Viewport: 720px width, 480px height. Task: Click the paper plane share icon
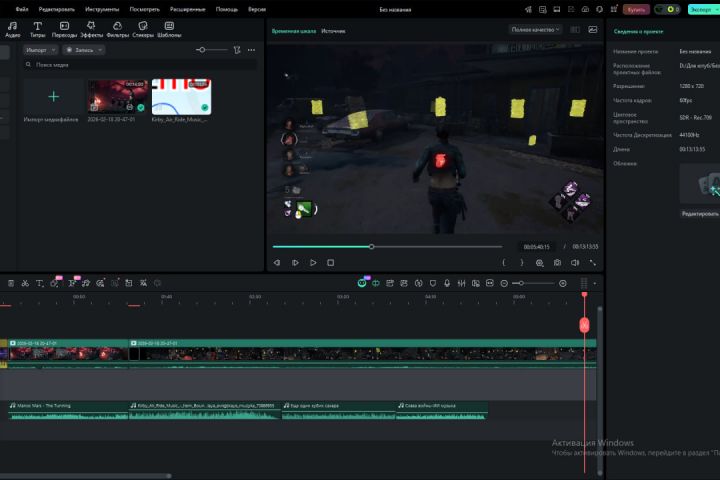[529, 9]
